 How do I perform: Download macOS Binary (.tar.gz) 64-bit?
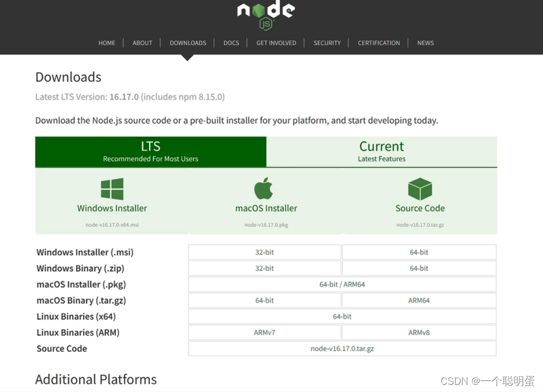[x=264, y=301]
